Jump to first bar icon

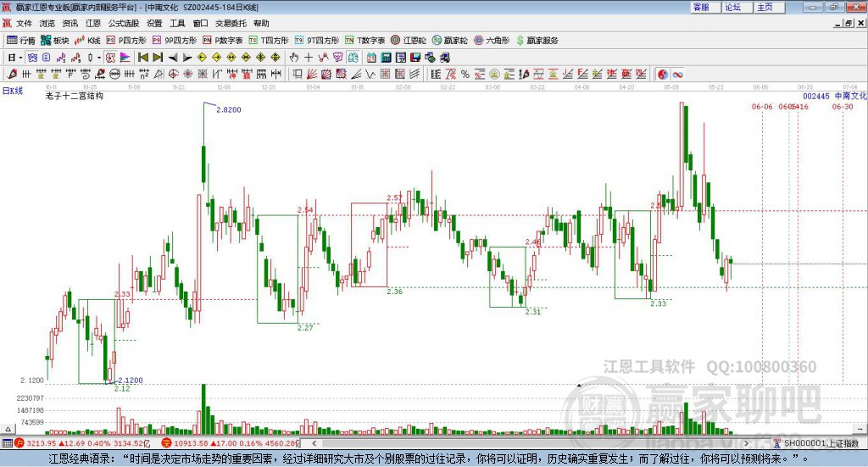point(143,58)
